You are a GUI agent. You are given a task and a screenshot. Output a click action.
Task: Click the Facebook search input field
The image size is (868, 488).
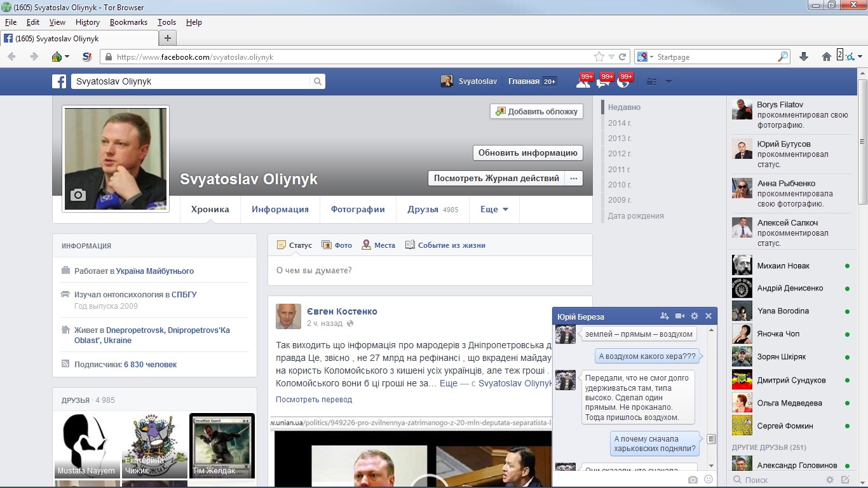[191, 81]
